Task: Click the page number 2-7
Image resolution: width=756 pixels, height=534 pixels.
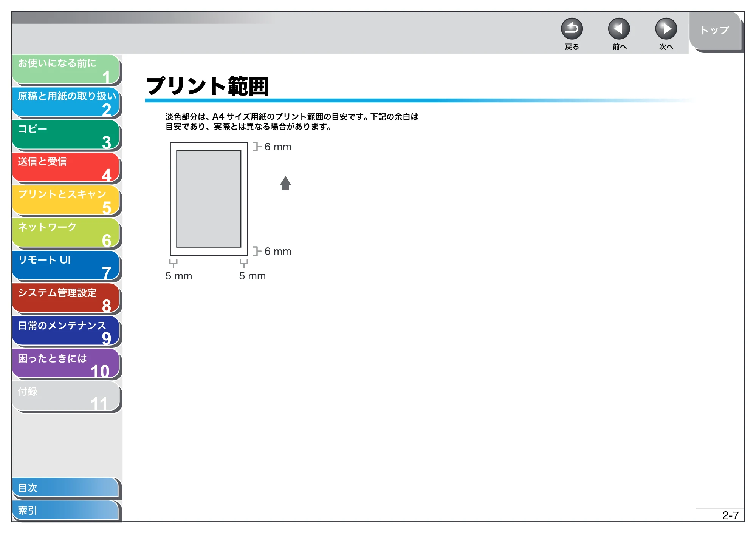Action: [x=730, y=515]
